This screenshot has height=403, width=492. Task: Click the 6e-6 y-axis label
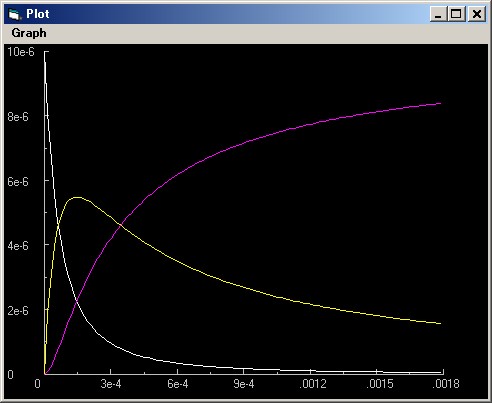click(x=18, y=182)
